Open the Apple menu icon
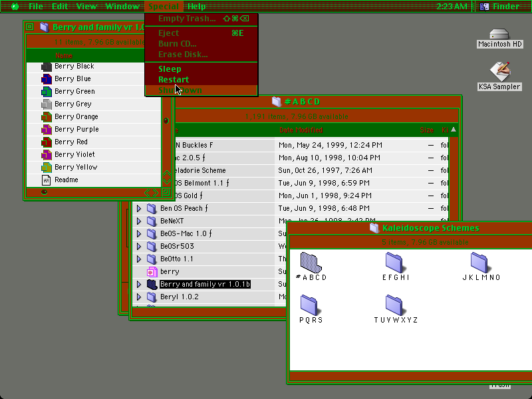 (15, 6)
